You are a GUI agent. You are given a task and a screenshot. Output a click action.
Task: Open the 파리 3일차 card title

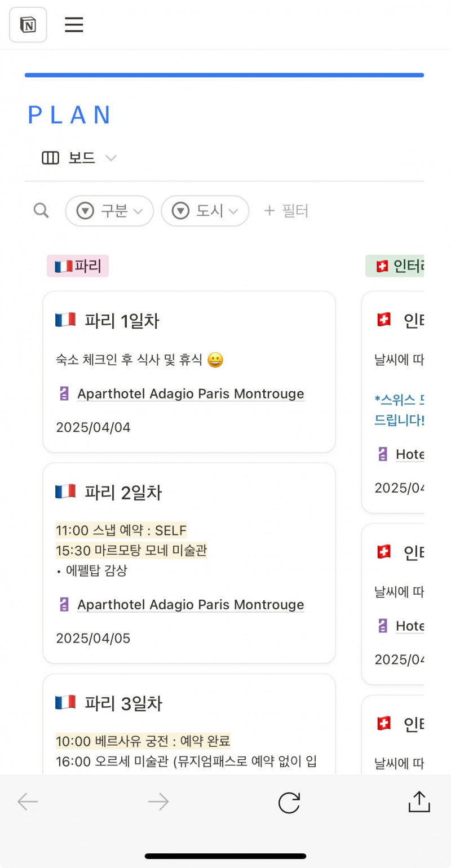(x=123, y=703)
